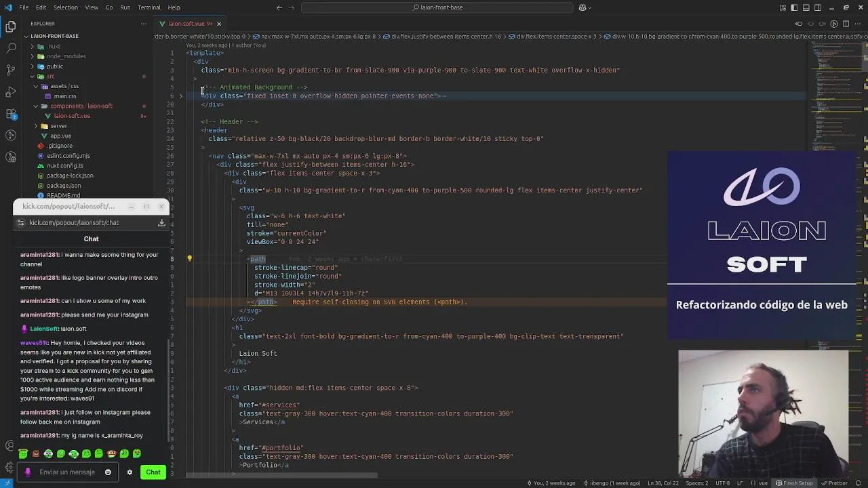Go to previous change in editor toolbar

coord(799,24)
